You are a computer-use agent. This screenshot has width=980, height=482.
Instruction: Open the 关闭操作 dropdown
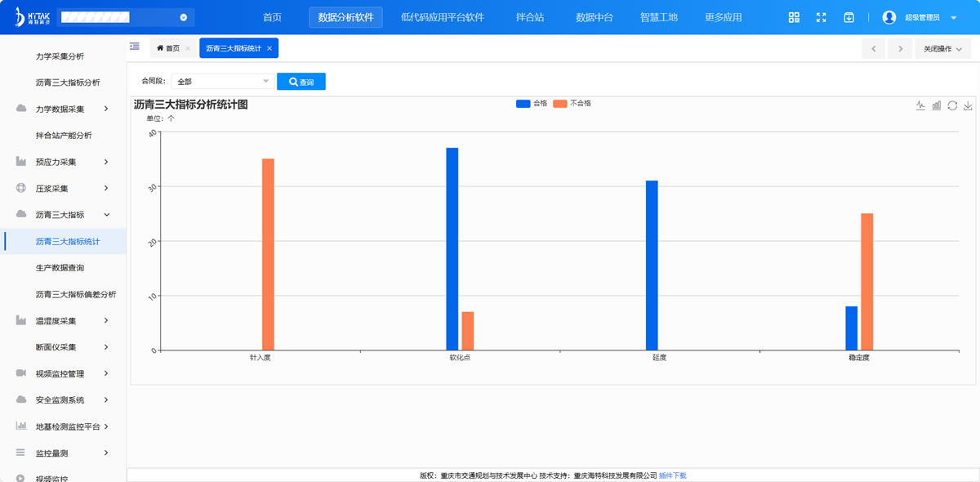tap(942, 49)
